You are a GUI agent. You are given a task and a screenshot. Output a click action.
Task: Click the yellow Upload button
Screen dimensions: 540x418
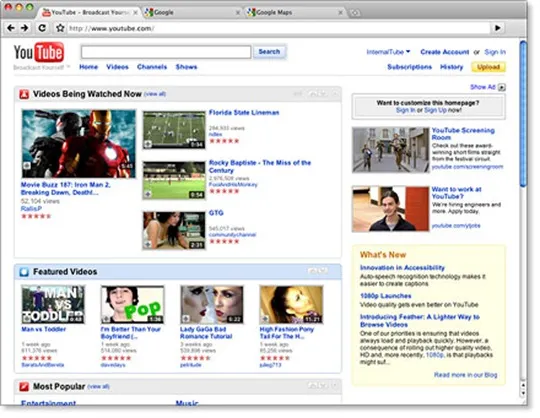click(x=488, y=67)
